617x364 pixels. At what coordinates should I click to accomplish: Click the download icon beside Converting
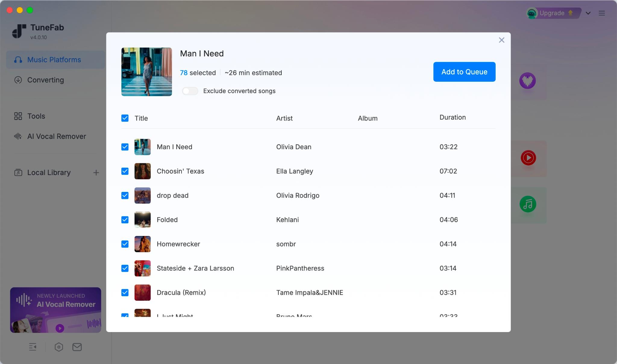click(x=18, y=80)
